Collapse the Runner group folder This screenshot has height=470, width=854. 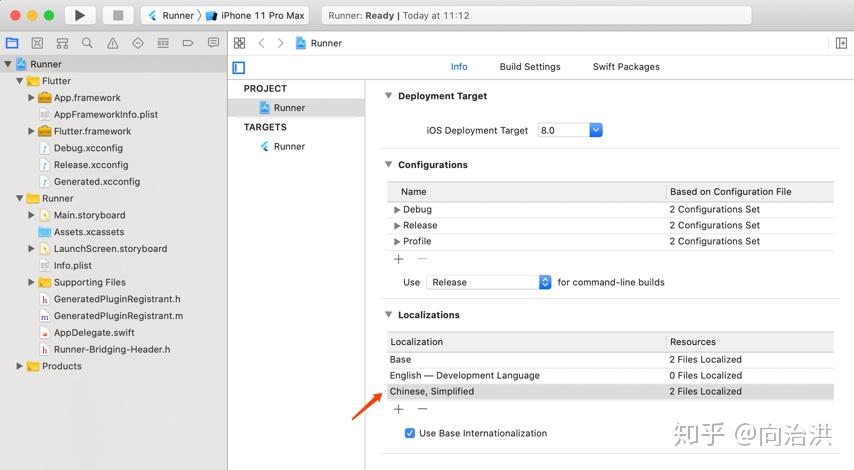point(20,198)
